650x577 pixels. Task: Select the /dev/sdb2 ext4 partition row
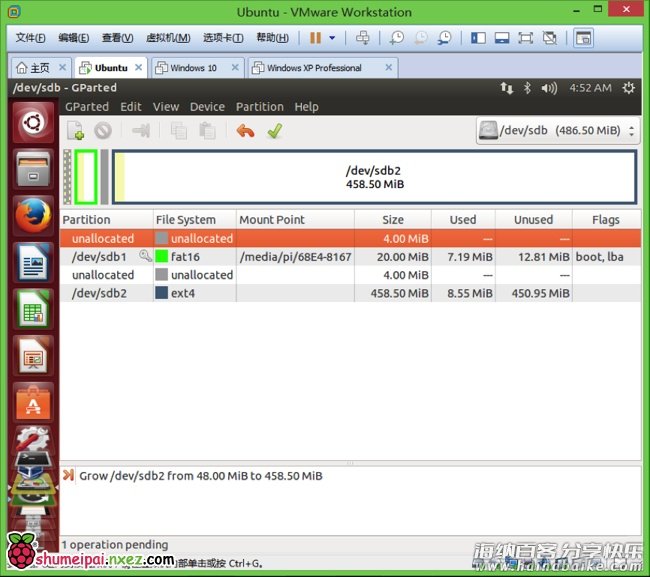[350, 293]
